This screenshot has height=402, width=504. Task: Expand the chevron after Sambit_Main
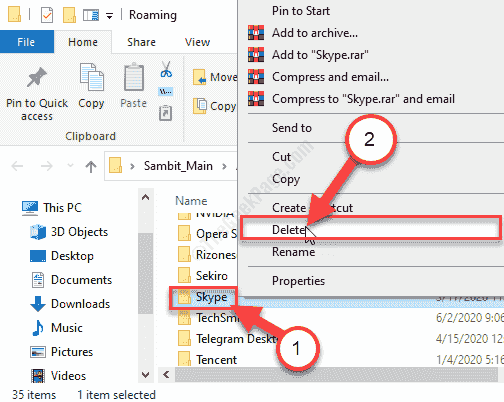[x=224, y=166]
